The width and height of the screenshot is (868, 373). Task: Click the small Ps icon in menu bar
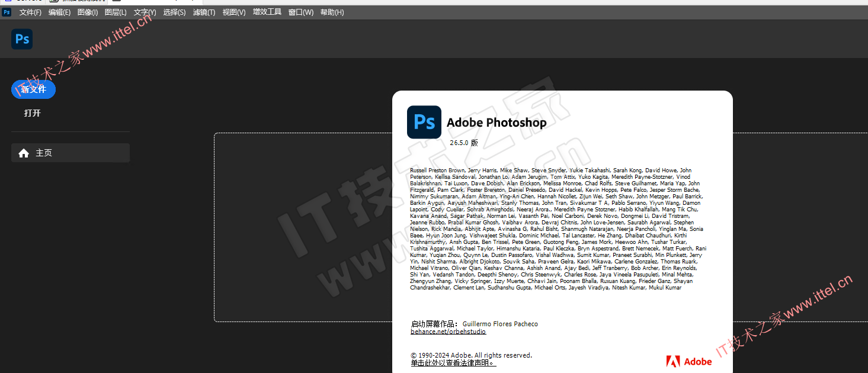coord(7,12)
